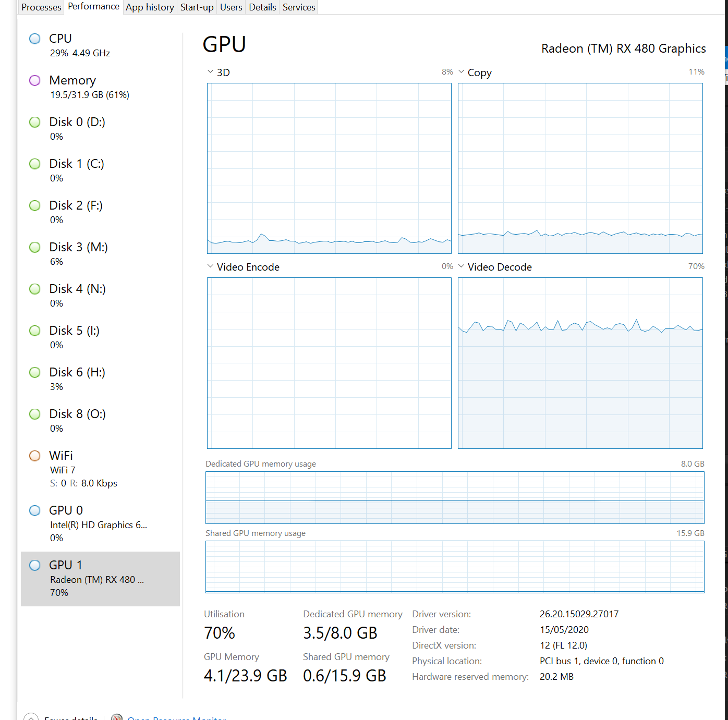Open the App history tab
The image size is (728, 720).
pyautogui.click(x=150, y=7)
